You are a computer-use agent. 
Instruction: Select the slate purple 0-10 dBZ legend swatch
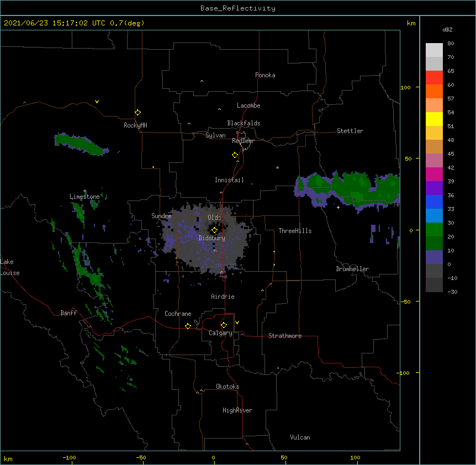(x=434, y=257)
